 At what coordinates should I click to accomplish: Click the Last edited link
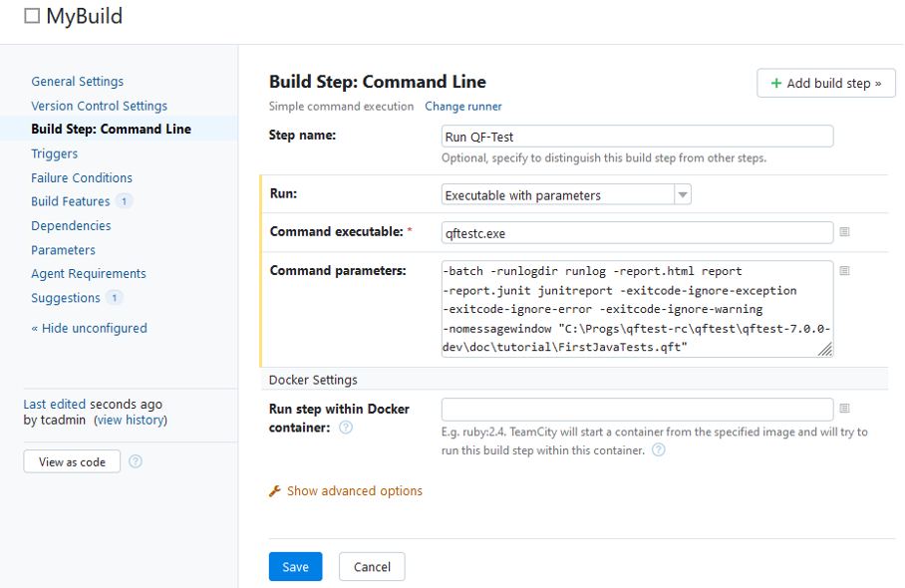(54, 404)
